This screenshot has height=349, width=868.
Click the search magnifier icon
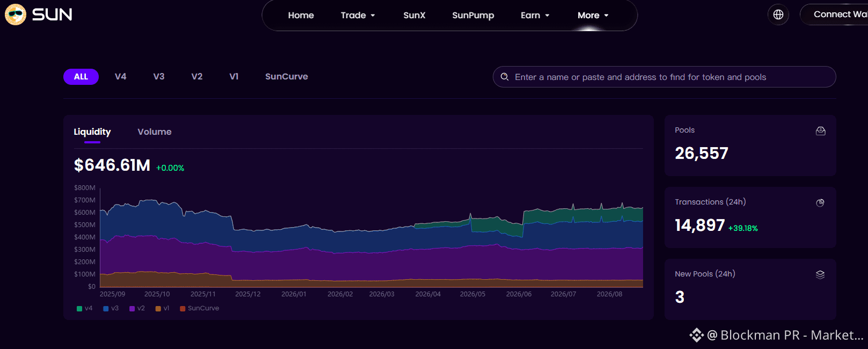coord(505,77)
